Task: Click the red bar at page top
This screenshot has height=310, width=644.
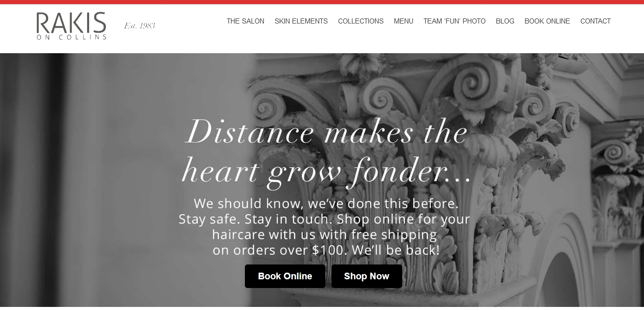Action: pyautogui.click(x=322, y=2)
